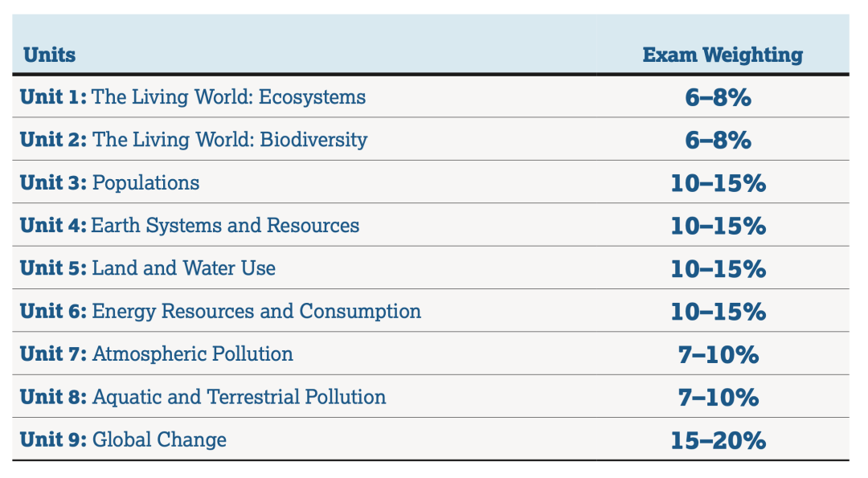Screen dimensions: 868x478
Task: Click the 15–20% weighting for Global Change
Action: (x=718, y=440)
